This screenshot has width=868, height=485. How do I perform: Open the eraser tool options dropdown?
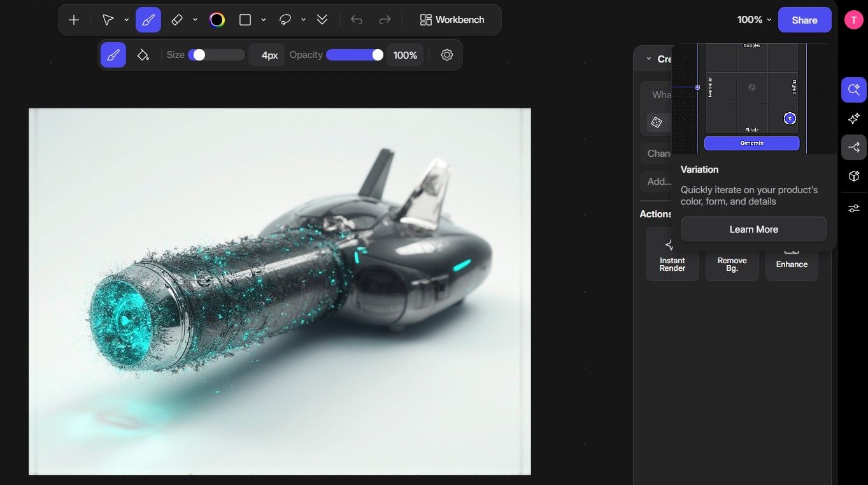pyautogui.click(x=195, y=20)
